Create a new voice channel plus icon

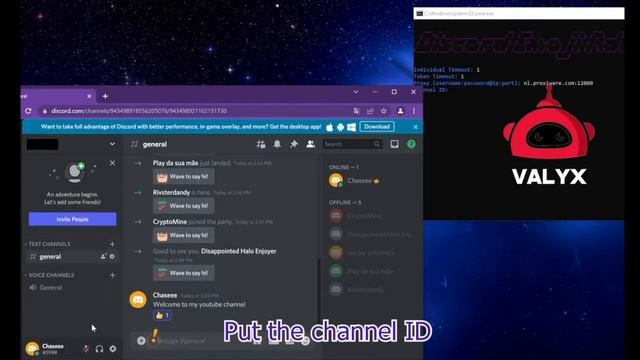(112, 275)
